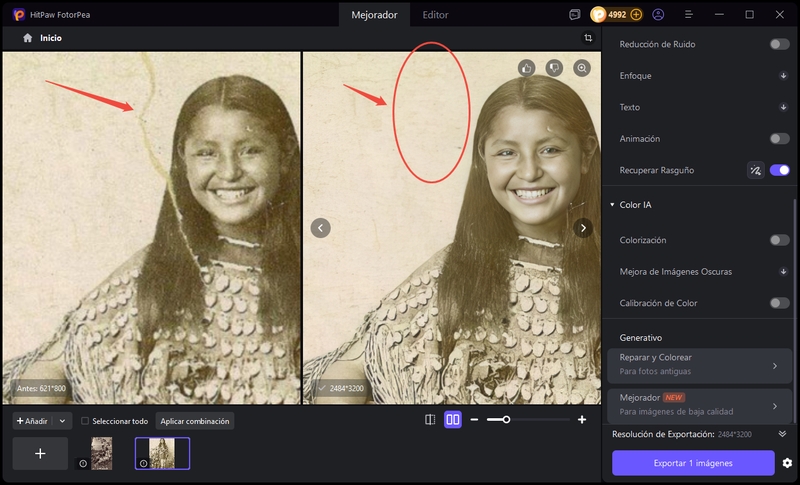Disable the Recuperar Rasguño toggle
Image resolution: width=800 pixels, height=485 pixels.
click(x=779, y=170)
